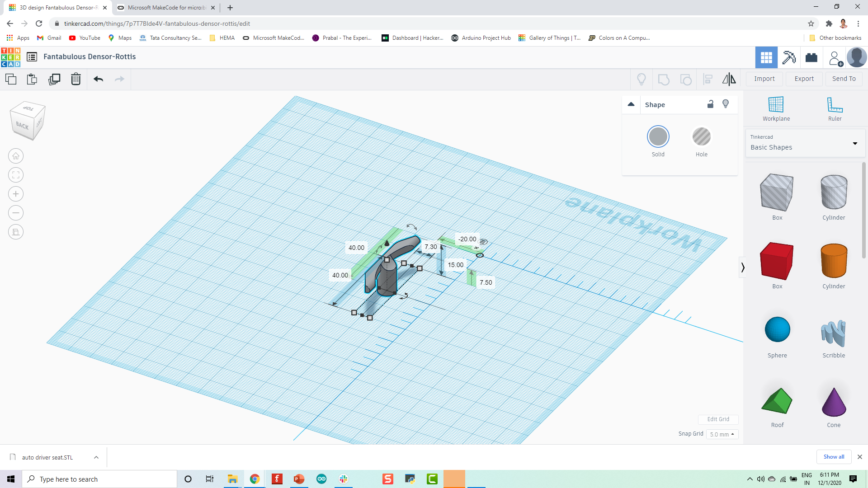
Task: Click the Paste toolbar icon
Action: pos(32,79)
